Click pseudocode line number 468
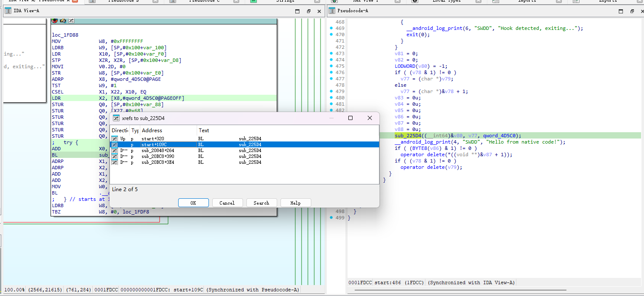This screenshot has height=296, width=644. [339, 22]
